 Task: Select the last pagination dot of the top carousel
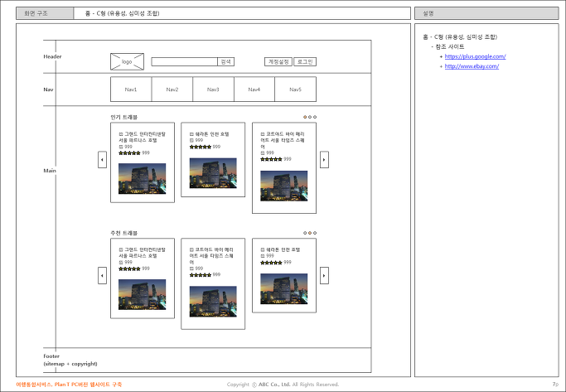315,117
